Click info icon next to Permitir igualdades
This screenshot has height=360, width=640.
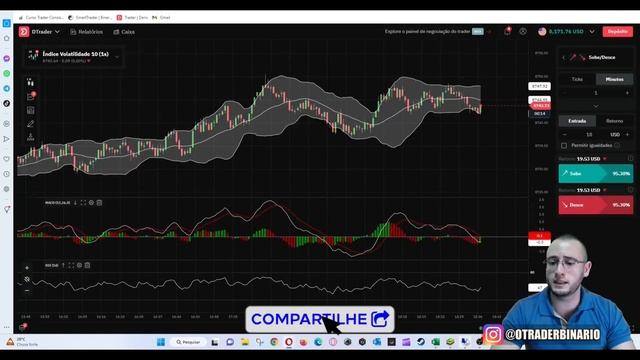[617, 145]
